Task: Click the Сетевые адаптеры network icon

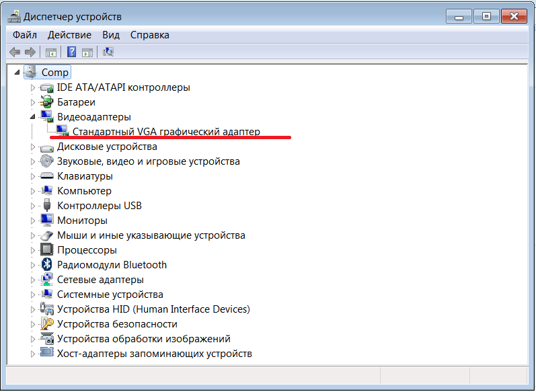Action: click(47, 279)
